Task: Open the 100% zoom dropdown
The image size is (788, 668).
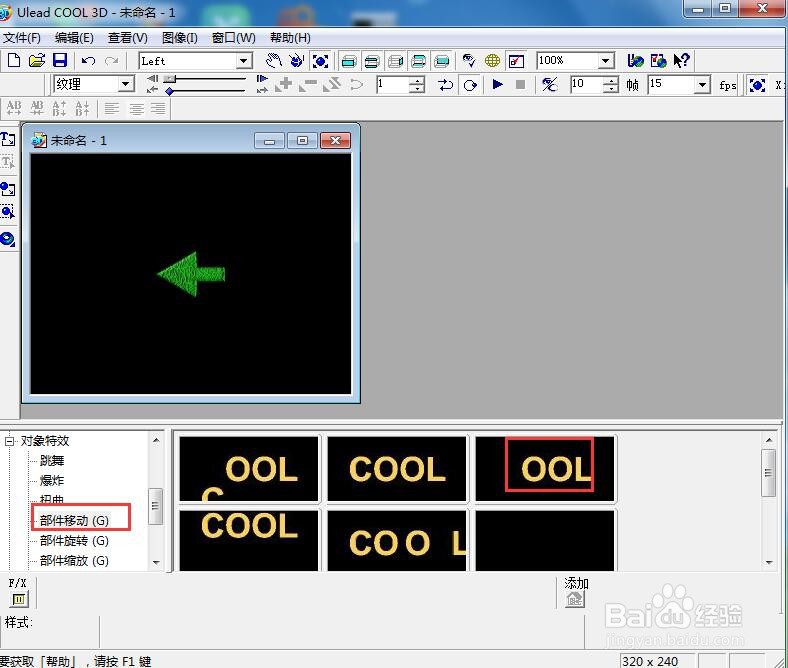Action: click(x=606, y=61)
